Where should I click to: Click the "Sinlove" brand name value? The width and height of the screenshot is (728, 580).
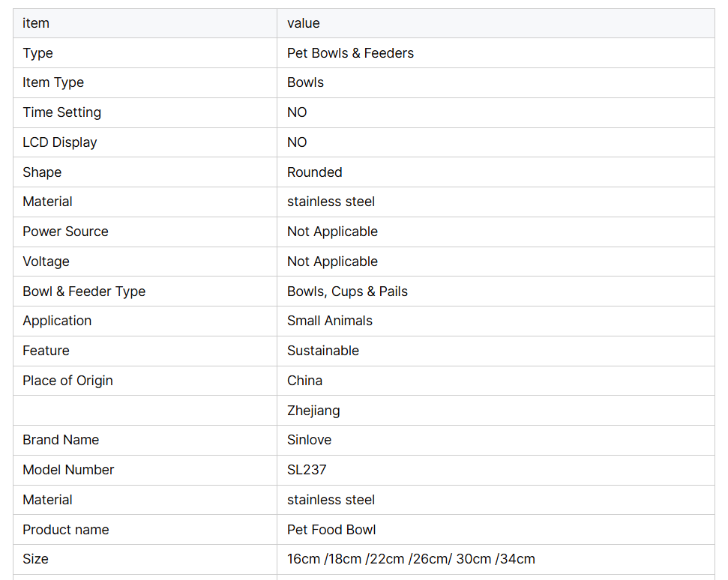(309, 440)
